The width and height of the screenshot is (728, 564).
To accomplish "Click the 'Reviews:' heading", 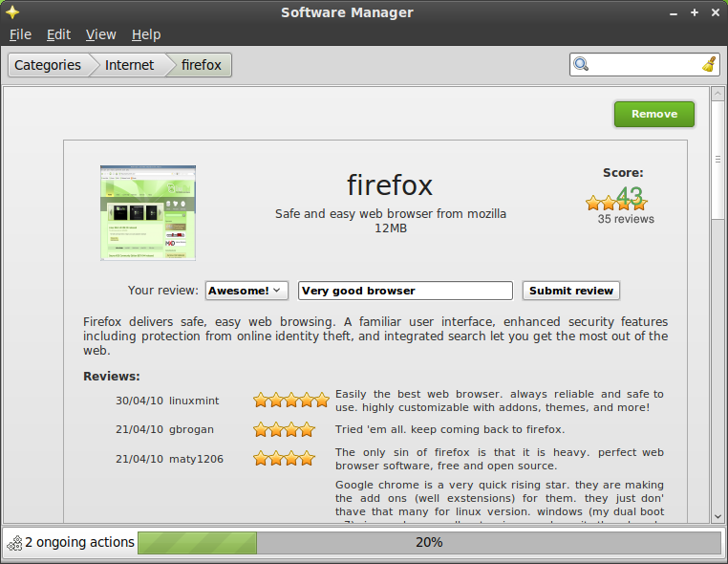I will pyautogui.click(x=112, y=377).
